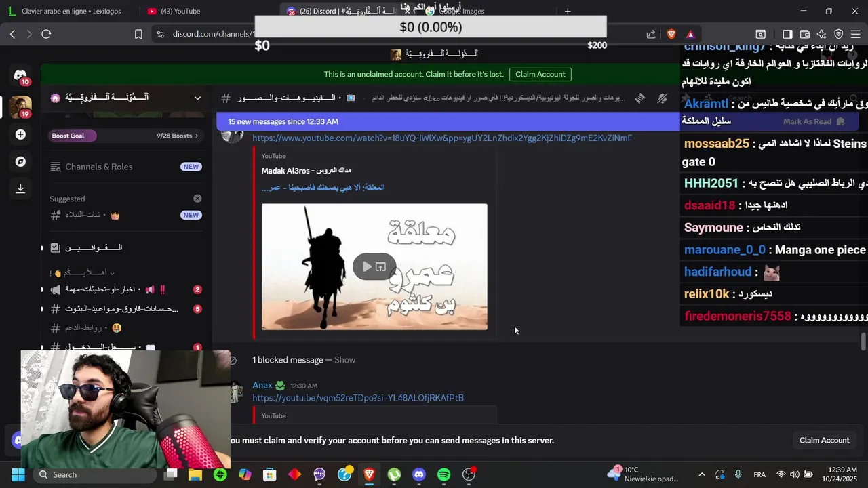
Task: Show the 1 blocked message
Action: click(x=344, y=360)
